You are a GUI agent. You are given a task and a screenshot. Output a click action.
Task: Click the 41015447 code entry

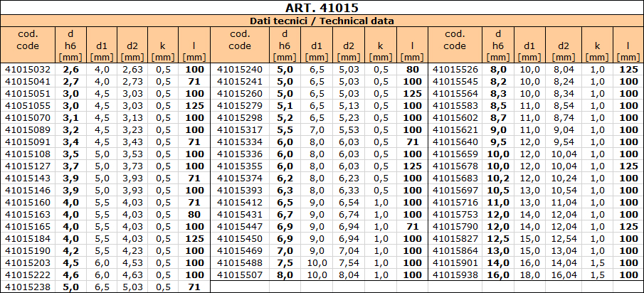coord(239,226)
